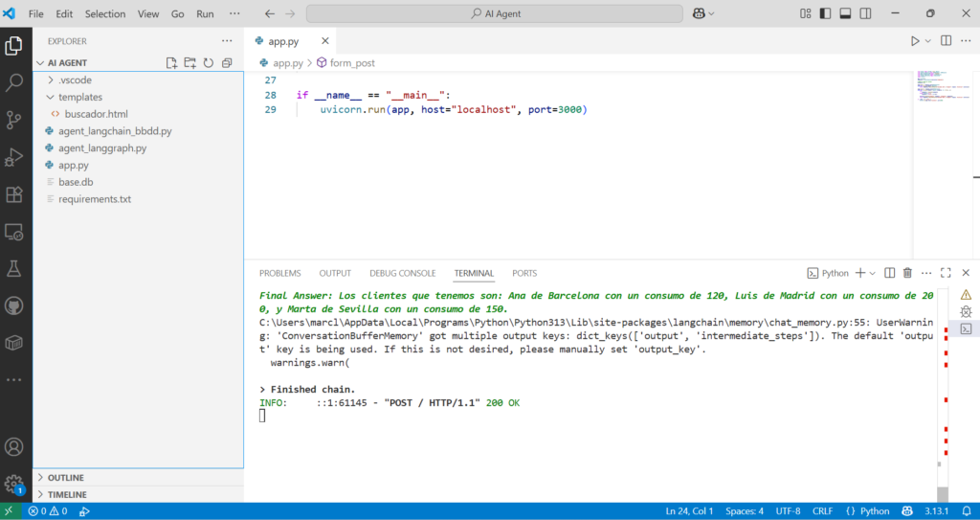
Task: Open Run and Debug view
Action: (14, 157)
